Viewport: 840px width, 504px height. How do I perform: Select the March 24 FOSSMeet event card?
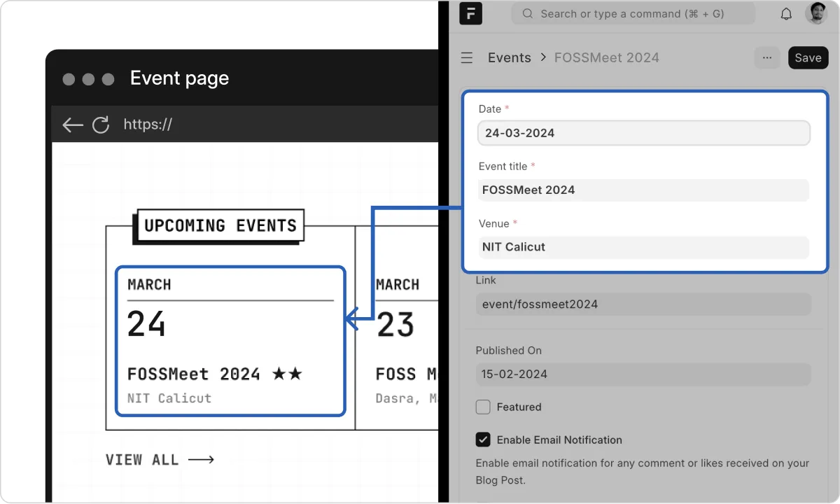pyautogui.click(x=230, y=341)
